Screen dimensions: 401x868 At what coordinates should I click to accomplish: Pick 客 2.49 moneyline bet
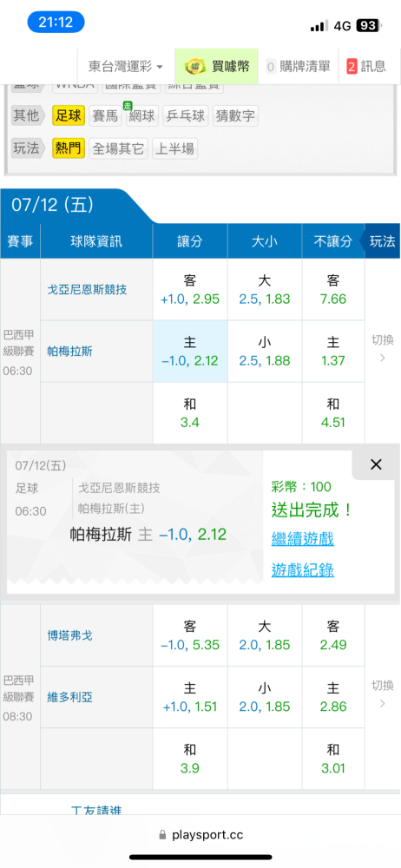pos(333,635)
